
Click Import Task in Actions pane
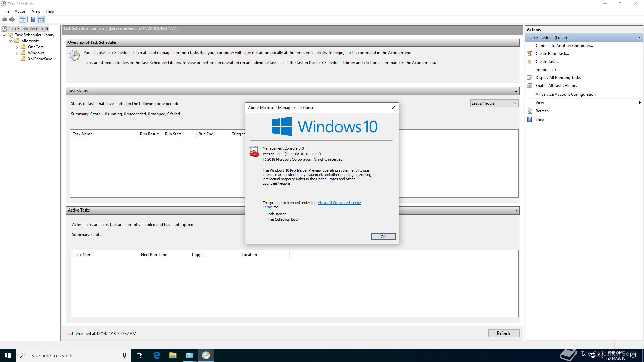click(547, 70)
